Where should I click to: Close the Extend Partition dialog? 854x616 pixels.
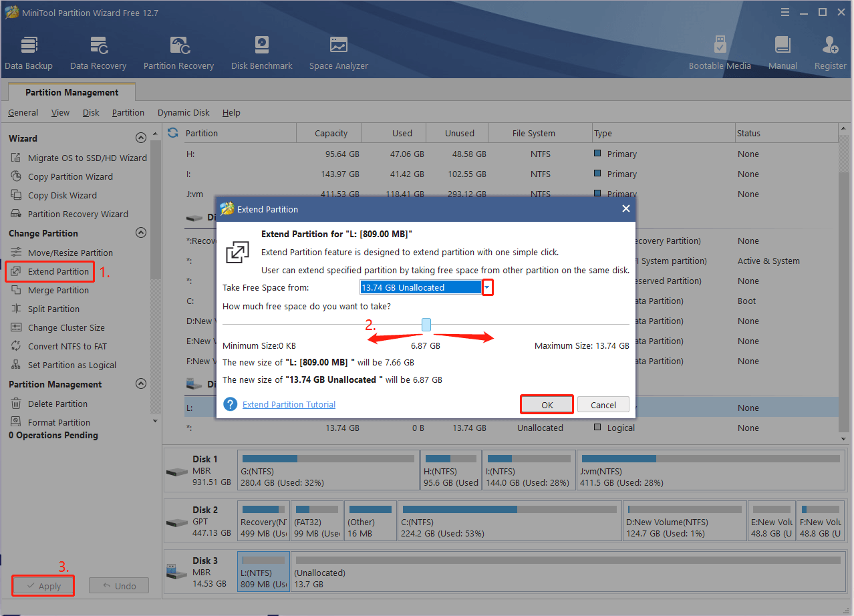(626, 208)
